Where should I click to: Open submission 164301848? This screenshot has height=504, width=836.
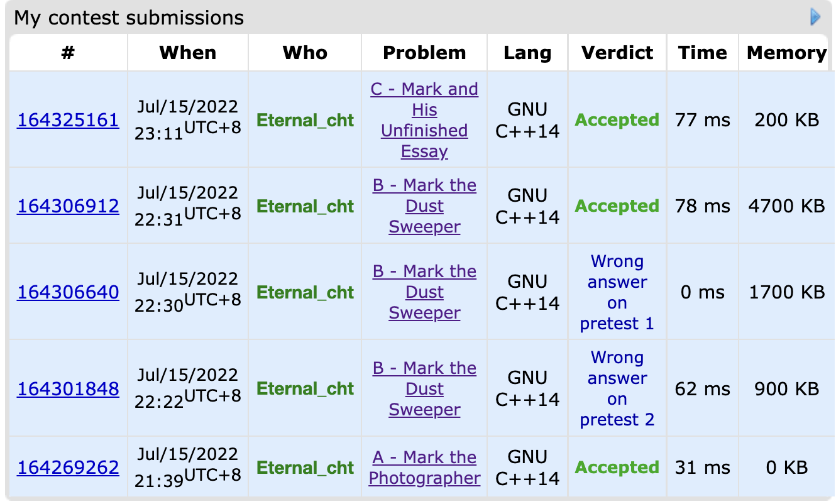point(68,389)
